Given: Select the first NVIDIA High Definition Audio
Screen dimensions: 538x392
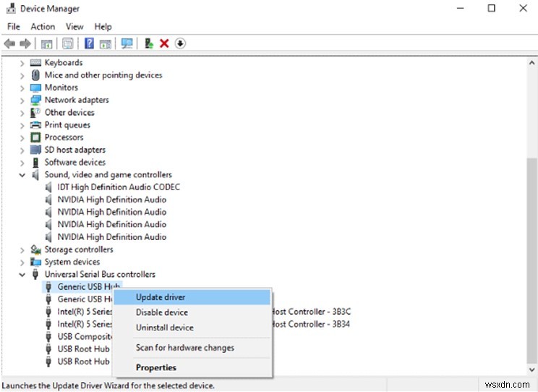Looking at the screenshot, I should 112,200.
